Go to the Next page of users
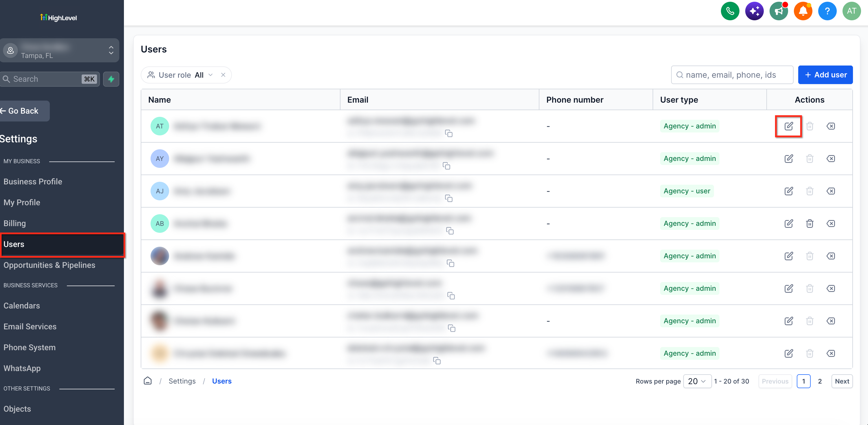The width and height of the screenshot is (868, 425). tap(842, 381)
